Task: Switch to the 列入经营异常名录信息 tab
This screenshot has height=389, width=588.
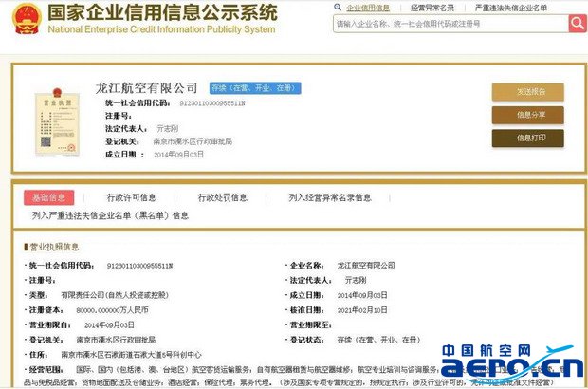Action: point(330,197)
